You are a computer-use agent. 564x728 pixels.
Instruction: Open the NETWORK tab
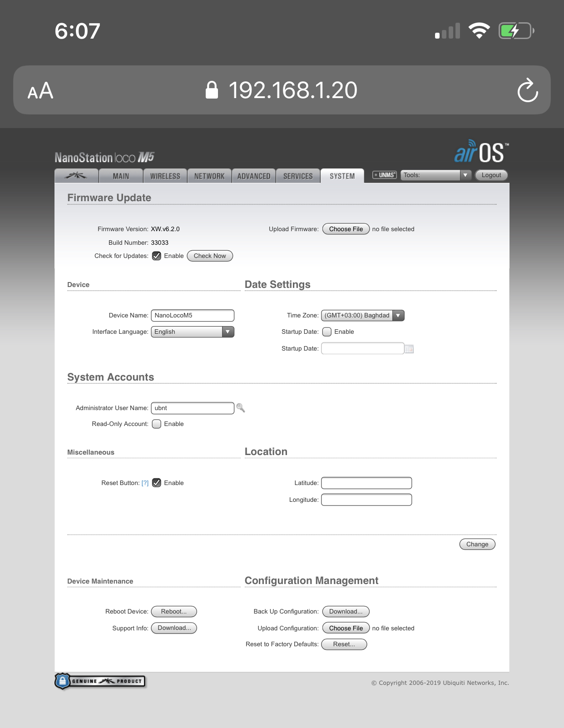[209, 176]
